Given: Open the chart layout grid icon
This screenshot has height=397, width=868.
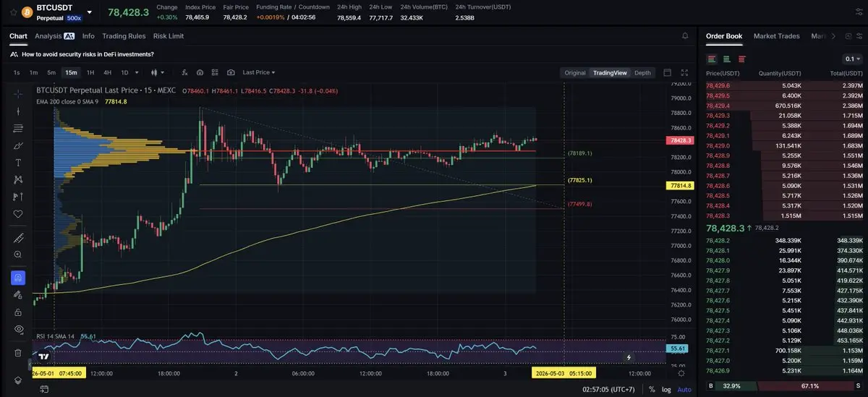Looking at the screenshot, I should (x=215, y=72).
